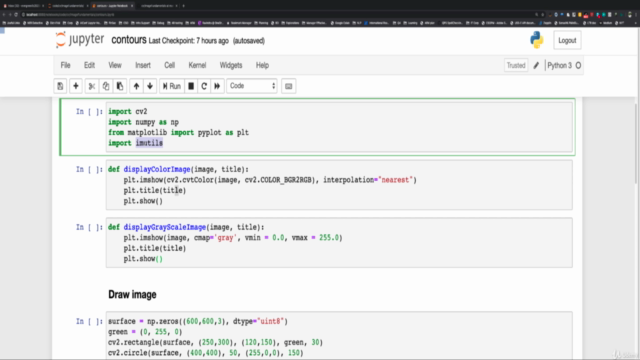Click the In [ ] prompt of displayColorImage cell
This screenshot has height=360, width=640.
[x=89, y=169]
